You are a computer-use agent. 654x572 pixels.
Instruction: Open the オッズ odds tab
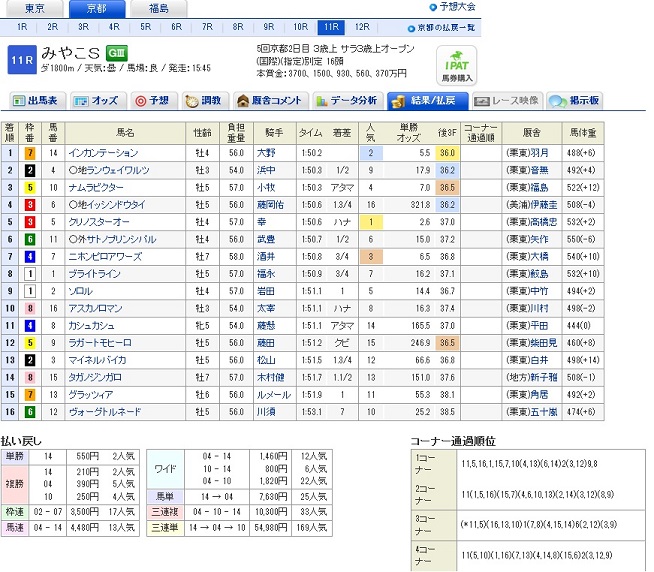point(97,101)
